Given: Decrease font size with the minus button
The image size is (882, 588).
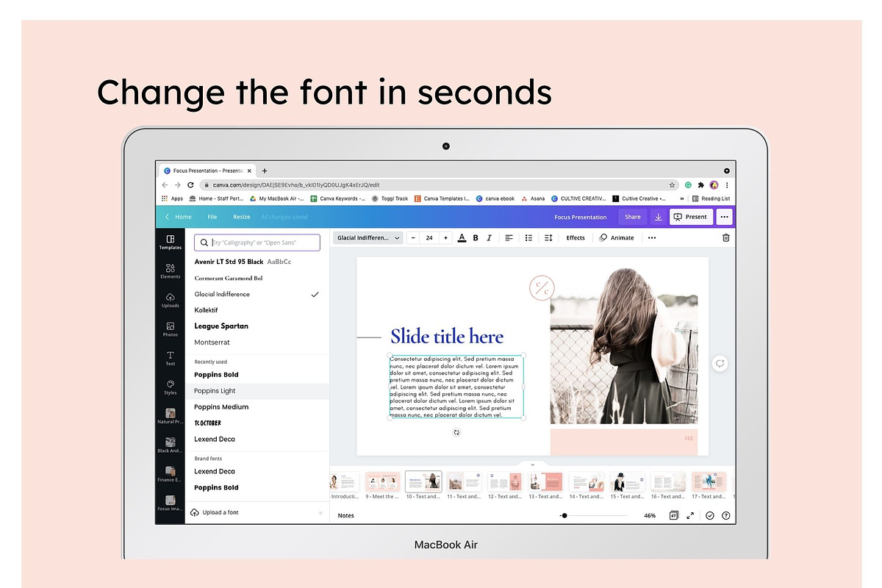Looking at the screenshot, I should pyautogui.click(x=413, y=237).
